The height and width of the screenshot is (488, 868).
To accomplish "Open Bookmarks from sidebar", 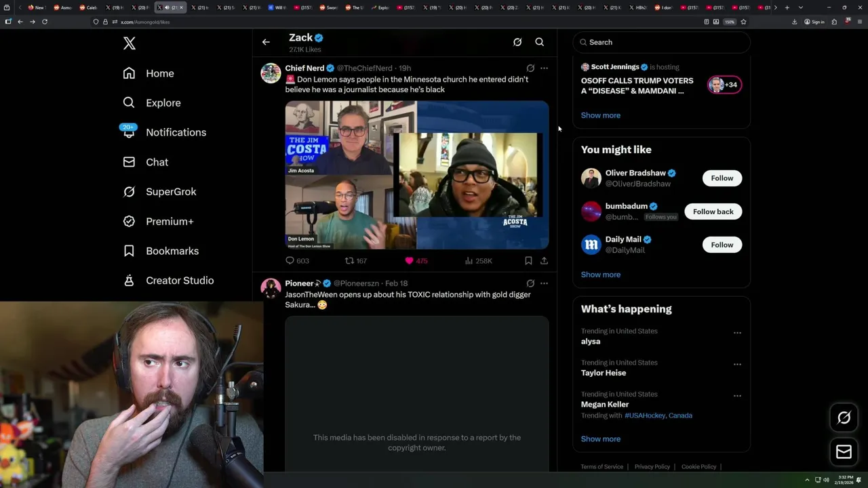I will pos(161,251).
